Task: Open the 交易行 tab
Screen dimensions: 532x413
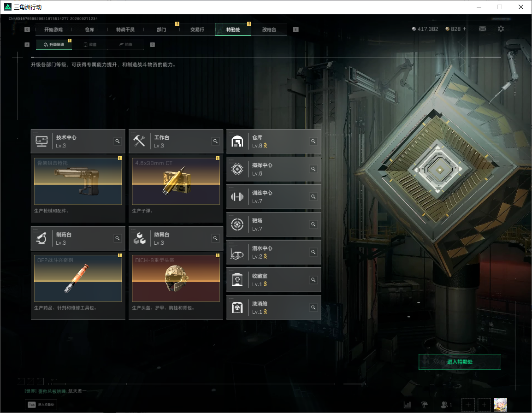Action: point(197,29)
